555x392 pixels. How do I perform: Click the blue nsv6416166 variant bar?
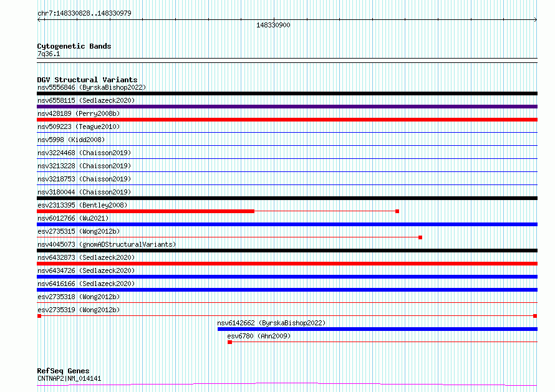287,290
